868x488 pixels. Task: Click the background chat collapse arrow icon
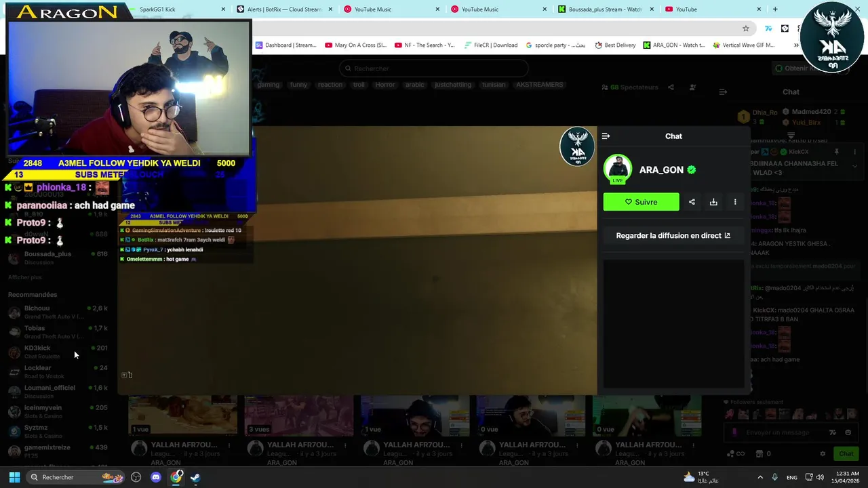click(723, 91)
